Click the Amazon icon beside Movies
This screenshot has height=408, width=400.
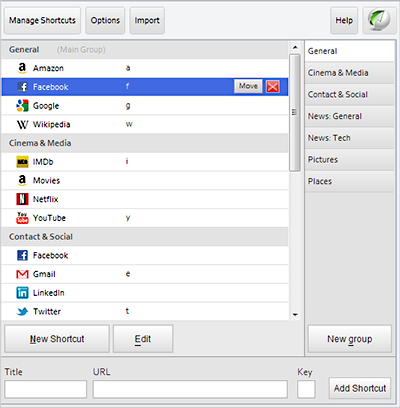pos(22,181)
